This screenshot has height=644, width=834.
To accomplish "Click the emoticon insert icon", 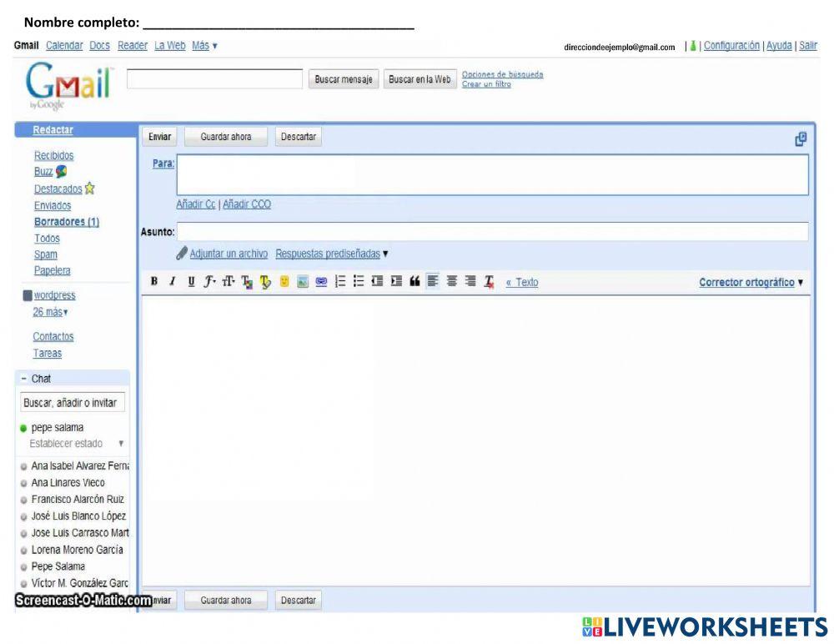I will point(284,283).
